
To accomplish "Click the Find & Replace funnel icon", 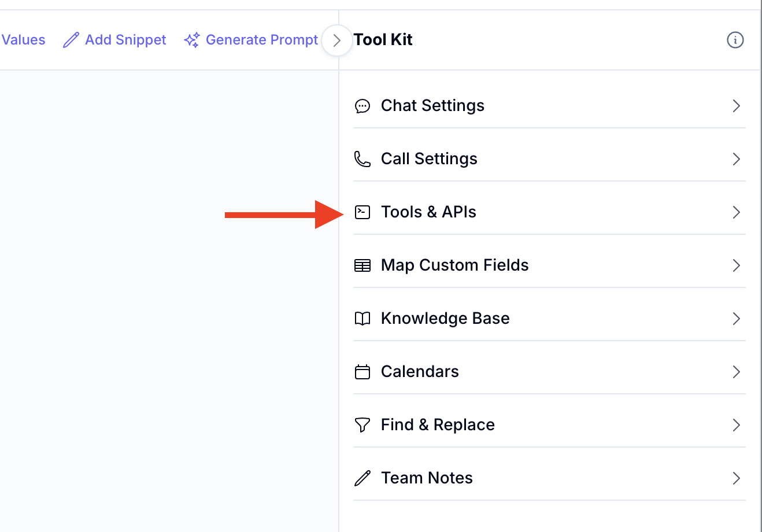I will [x=362, y=425].
